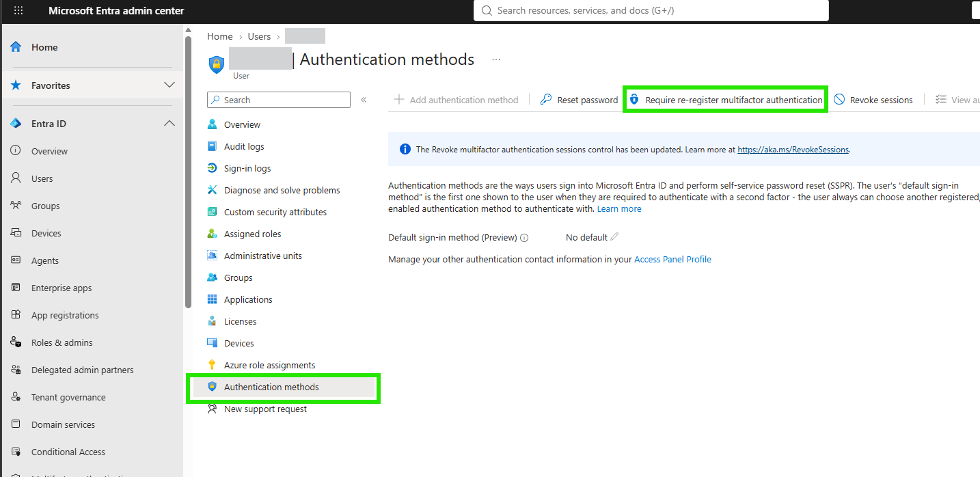The width and height of the screenshot is (980, 477).
Task: Click the Learn more link
Action: (619, 209)
